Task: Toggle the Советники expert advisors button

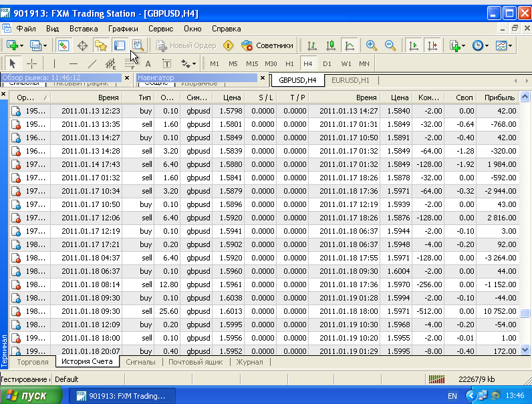Action: point(267,45)
